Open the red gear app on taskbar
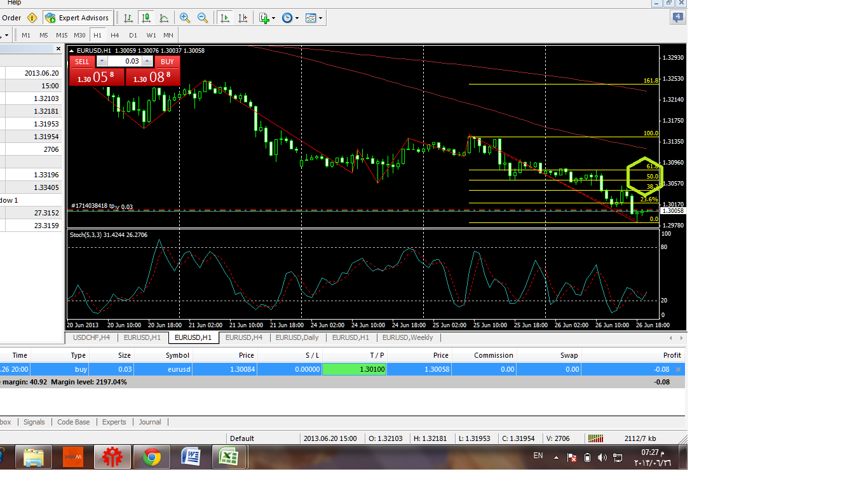This screenshot has width=868, height=488. pos(112,457)
